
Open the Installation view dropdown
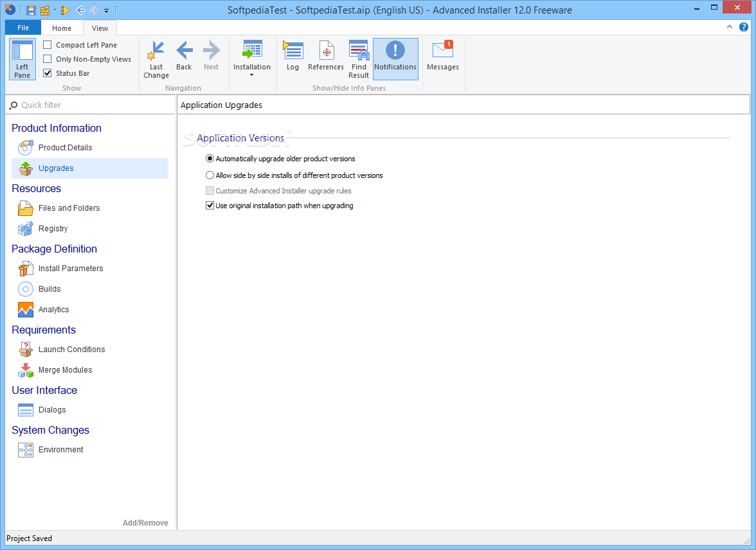(x=252, y=59)
